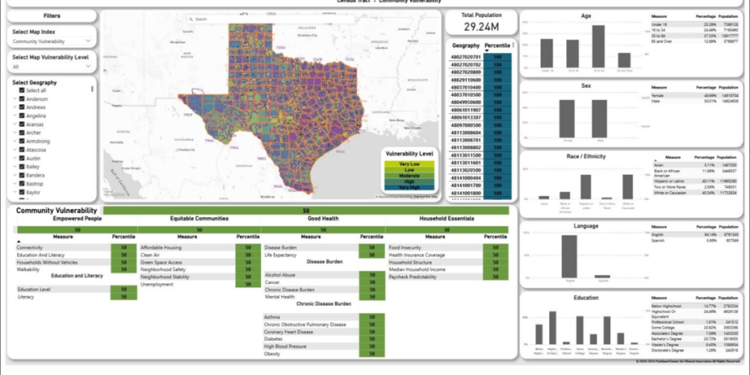Image resolution: width=750 pixels, height=375 pixels.
Task: Expand the Angelina geography chevron
Action: (x=15, y=116)
